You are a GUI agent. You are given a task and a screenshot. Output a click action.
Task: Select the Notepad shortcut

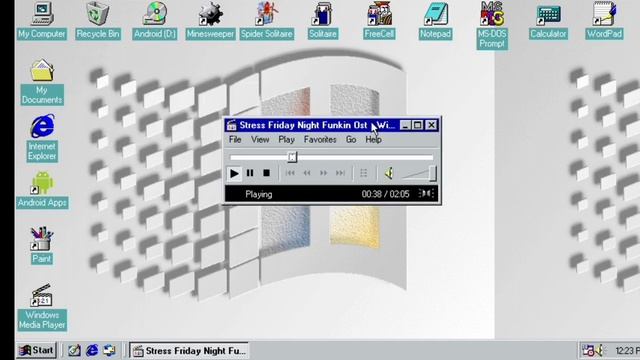(435, 20)
